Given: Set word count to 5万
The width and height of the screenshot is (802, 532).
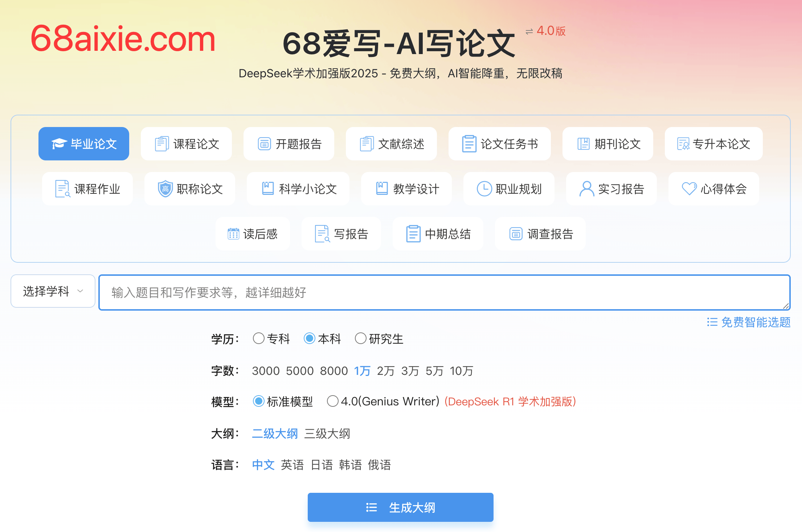Looking at the screenshot, I should pyautogui.click(x=434, y=371).
